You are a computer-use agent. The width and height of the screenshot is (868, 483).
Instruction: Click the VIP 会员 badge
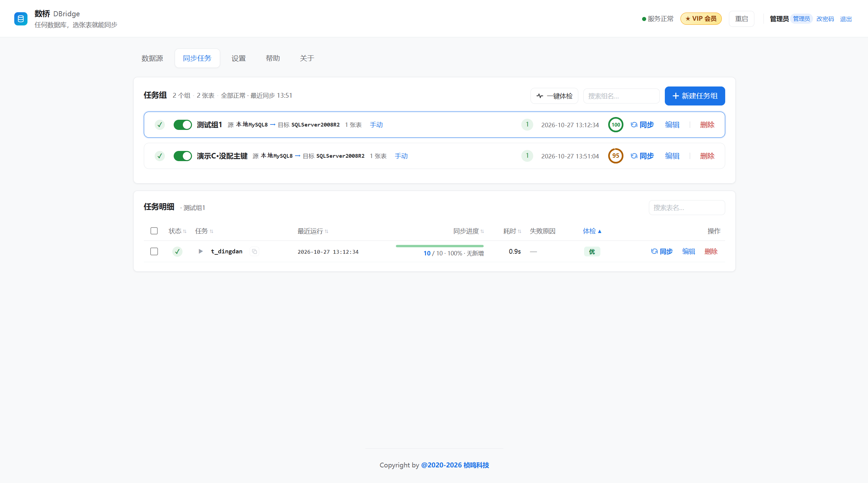701,19
